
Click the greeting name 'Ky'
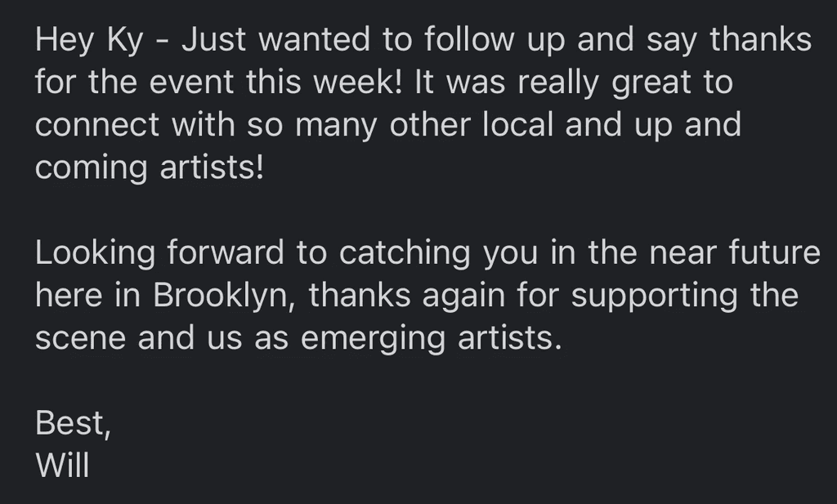pyautogui.click(x=125, y=41)
